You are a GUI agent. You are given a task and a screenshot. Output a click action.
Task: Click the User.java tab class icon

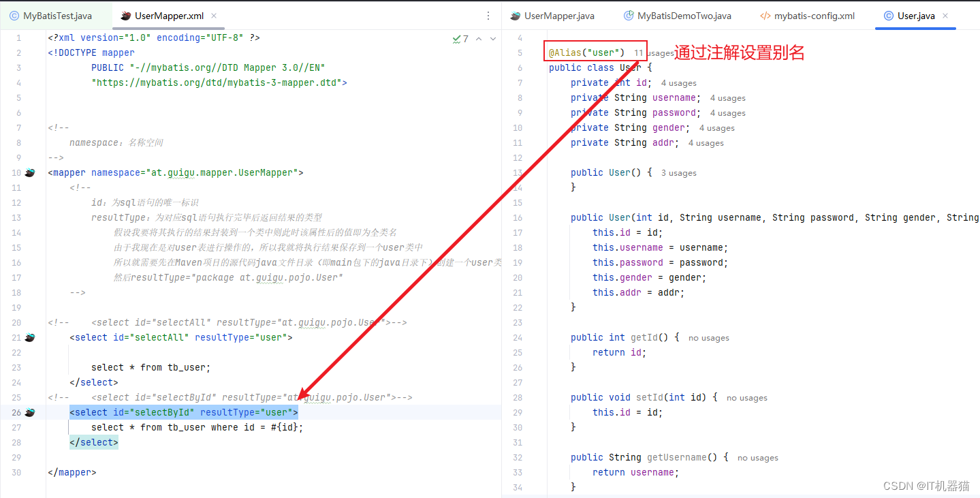(889, 16)
